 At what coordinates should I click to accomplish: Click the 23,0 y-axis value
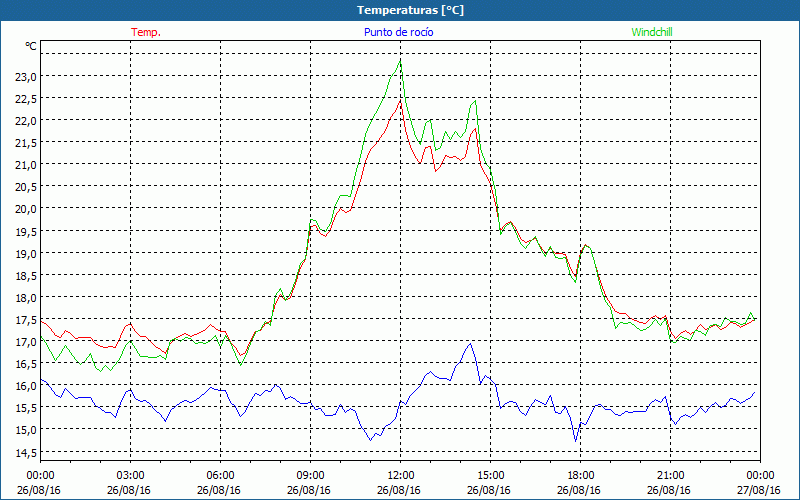(26, 77)
